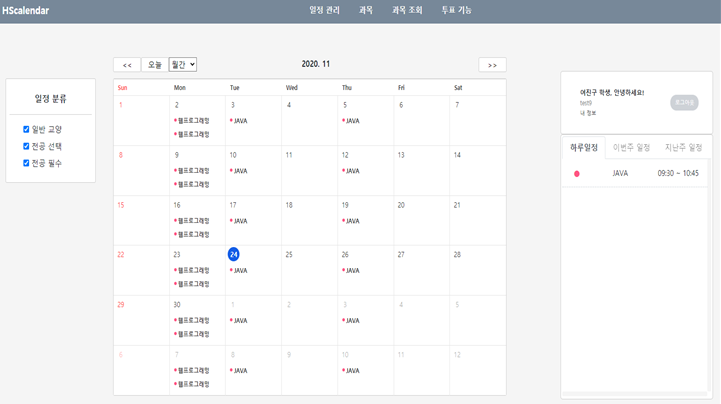This screenshot has width=721, height=404.
Task: Select Sunday date 22
Action: (x=121, y=255)
